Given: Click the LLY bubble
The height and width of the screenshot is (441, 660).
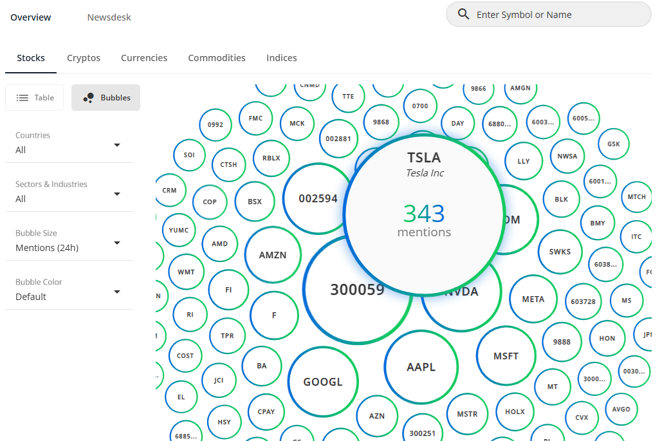Looking at the screenshot, I should tap(523, 161).
